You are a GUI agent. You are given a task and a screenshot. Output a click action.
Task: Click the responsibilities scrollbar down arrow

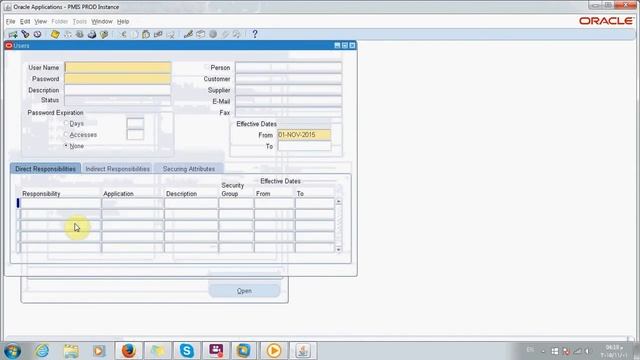point(338,249)
